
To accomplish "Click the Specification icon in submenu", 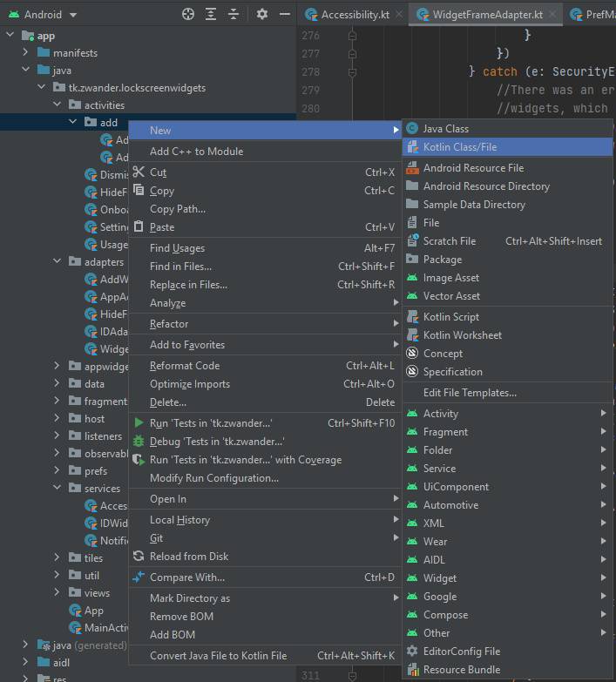I will (412, 371).
